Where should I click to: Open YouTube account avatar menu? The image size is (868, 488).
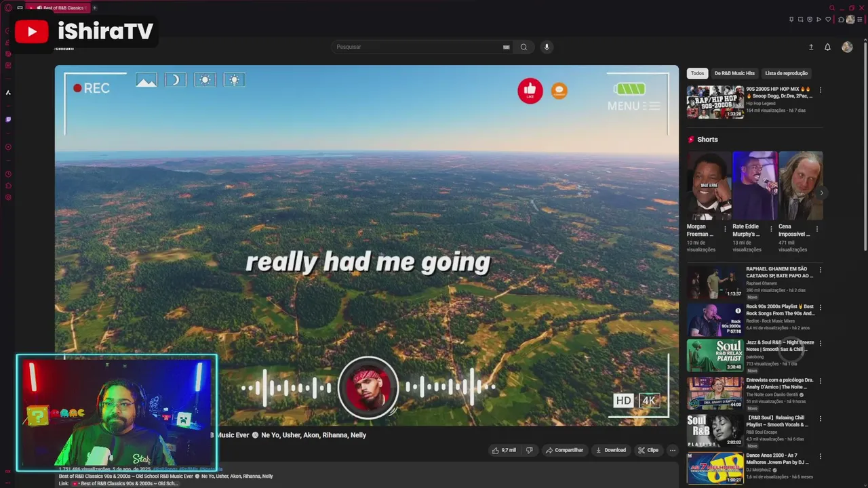pos(847,47)
